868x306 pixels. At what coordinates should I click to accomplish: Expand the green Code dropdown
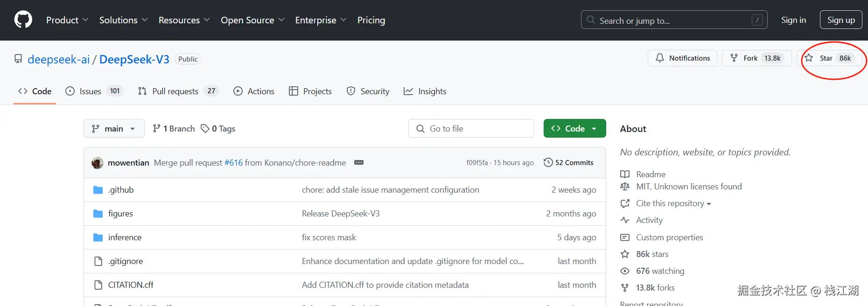click(x=574, y=129)
